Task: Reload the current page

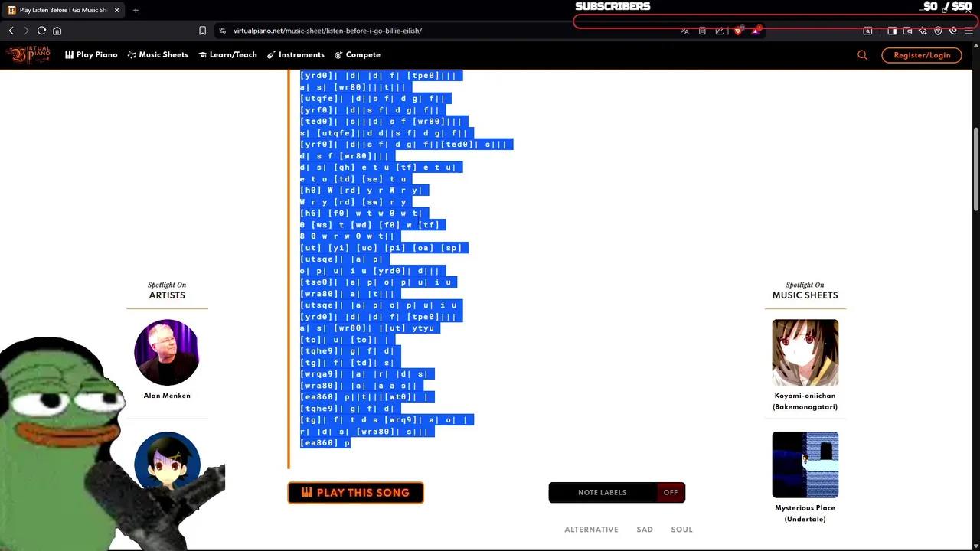Action: click(x=41, y=31)
